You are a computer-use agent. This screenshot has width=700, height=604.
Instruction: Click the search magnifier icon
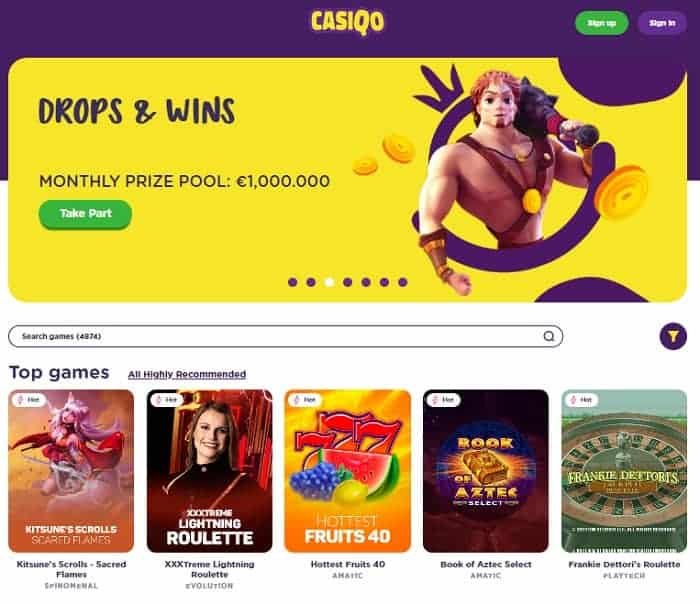click(x=549, y=336)
